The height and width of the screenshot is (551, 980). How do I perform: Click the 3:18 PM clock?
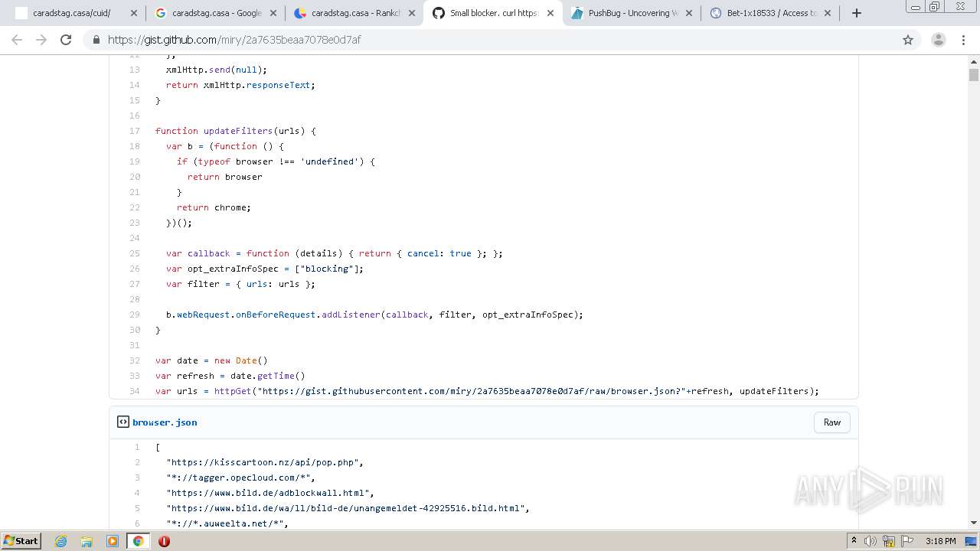point(941,541)
